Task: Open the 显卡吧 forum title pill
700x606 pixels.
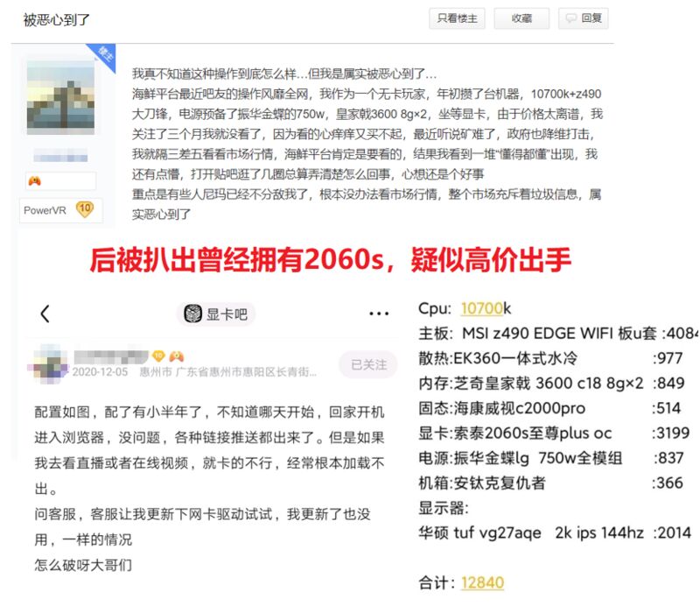Action: (x=216, y=314)
